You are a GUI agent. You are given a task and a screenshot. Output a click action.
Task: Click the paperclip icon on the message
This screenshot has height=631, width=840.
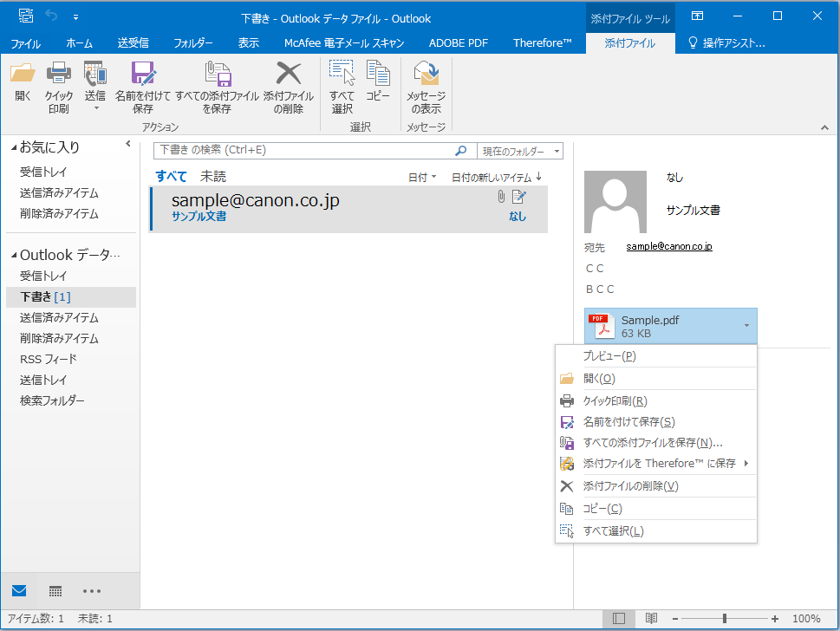coord(501,197)
